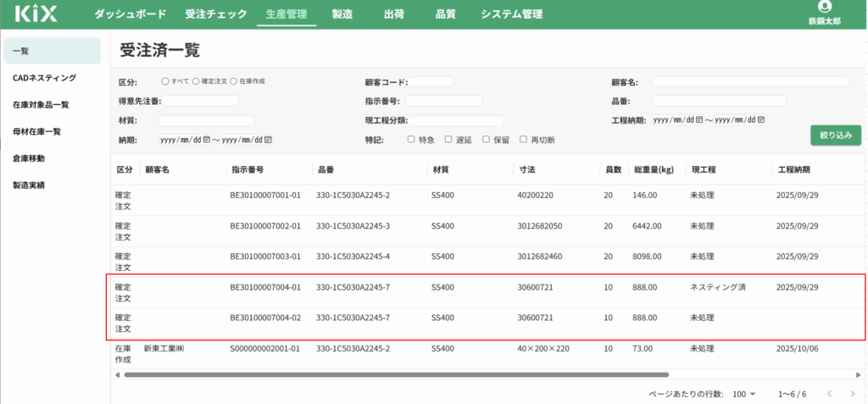Screen dimensions: 868x404
Task: Check the 再切断 checkbox
Action: click(x=524, y=140)
